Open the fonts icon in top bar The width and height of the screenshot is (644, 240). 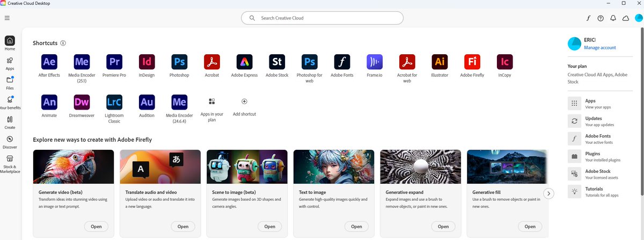588,18
